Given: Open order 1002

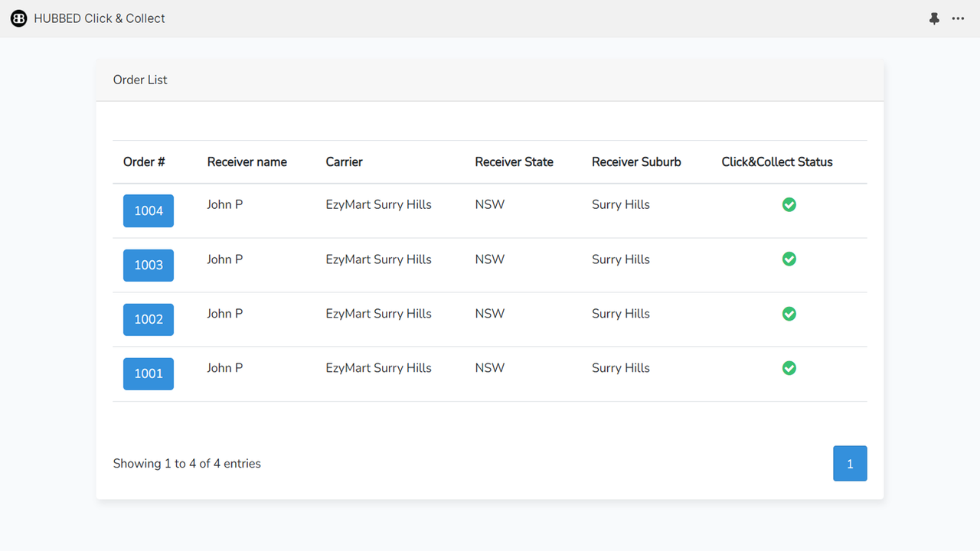Looking at the screenshot, I should [x=149, y=319].
